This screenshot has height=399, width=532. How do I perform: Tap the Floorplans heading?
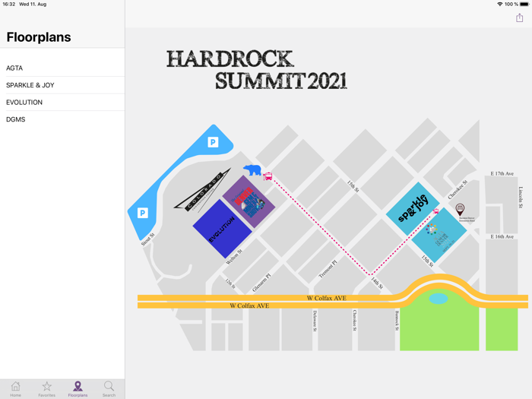(39, 37)
